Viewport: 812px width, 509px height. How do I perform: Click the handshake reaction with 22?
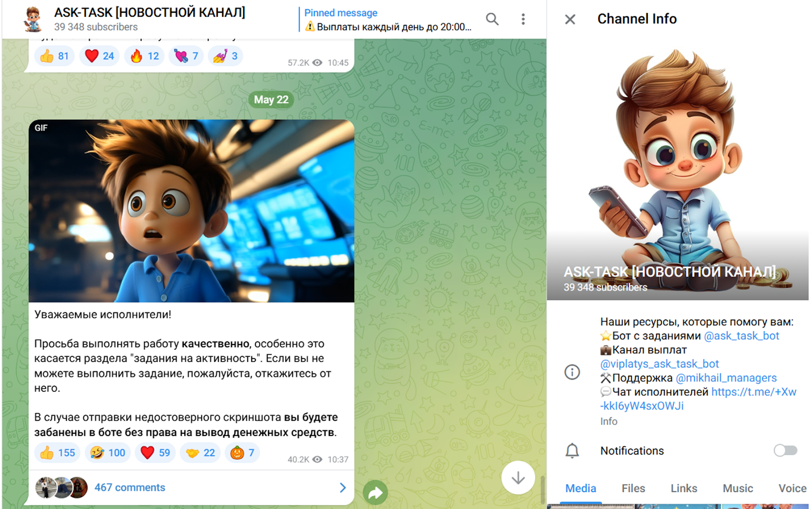tap(200, 453)
